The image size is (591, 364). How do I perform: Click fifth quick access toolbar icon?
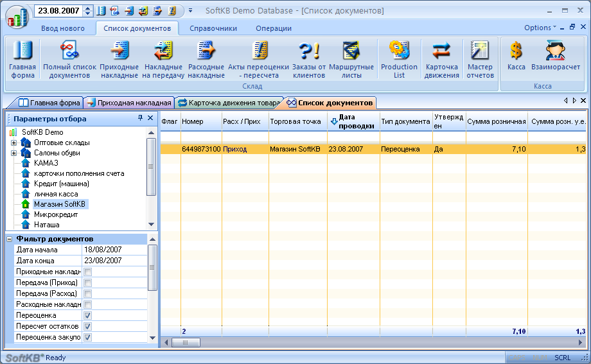(157, 10)
